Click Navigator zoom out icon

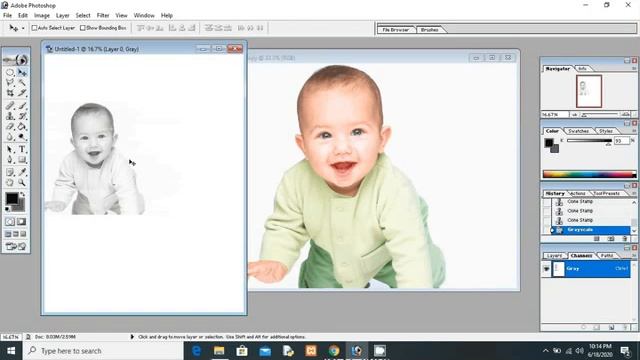click(575, 115)
